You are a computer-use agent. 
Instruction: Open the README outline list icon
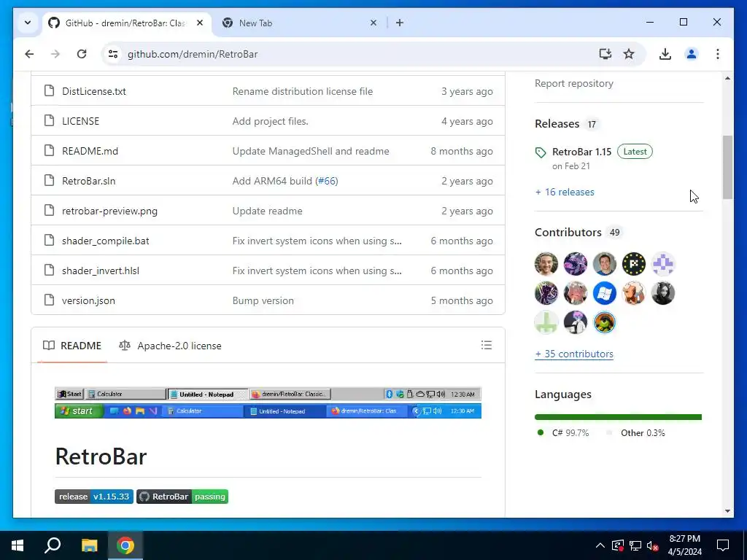coord(487,345)
